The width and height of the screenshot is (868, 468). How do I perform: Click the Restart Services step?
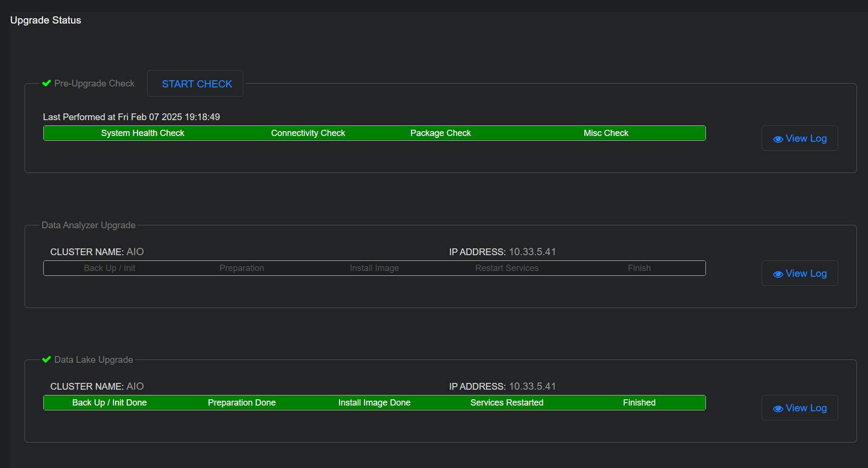[x=507, y=268]
